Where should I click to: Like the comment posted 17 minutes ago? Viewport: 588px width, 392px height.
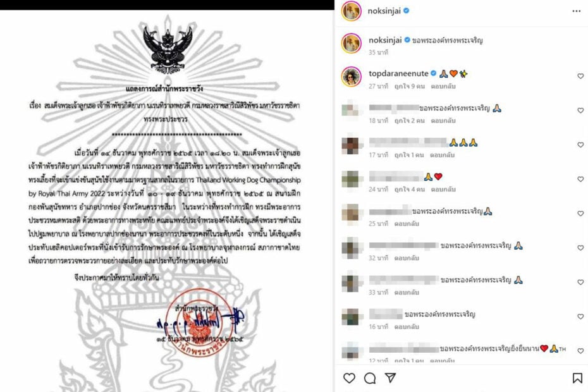580,145
